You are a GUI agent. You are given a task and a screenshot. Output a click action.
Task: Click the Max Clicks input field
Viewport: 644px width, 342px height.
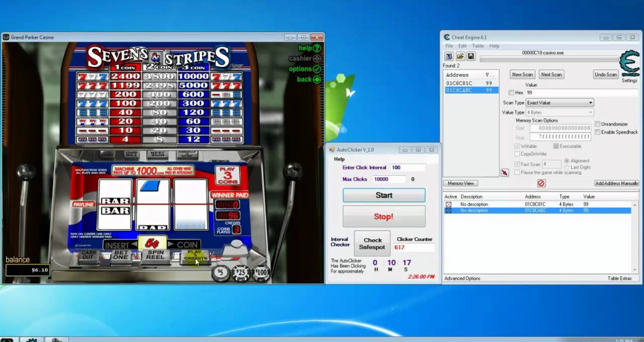click(390, 180)
